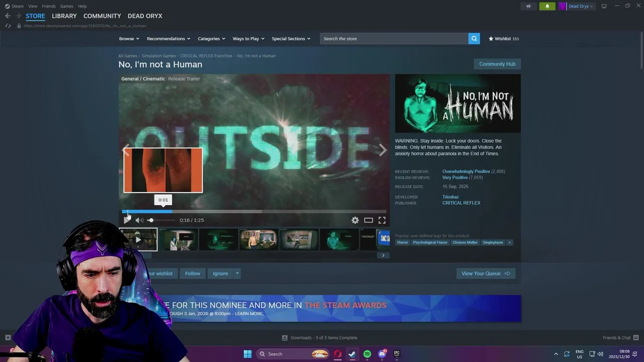Open the Trioskaz developer link
Image resolution: width=644 pixels, height=362 pixels.
click(x=450, y=197)
